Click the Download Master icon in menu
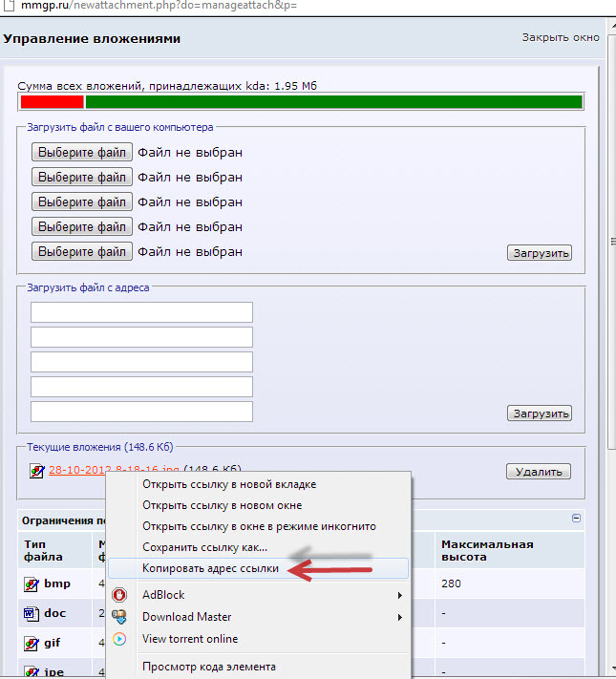 (119, 617)
